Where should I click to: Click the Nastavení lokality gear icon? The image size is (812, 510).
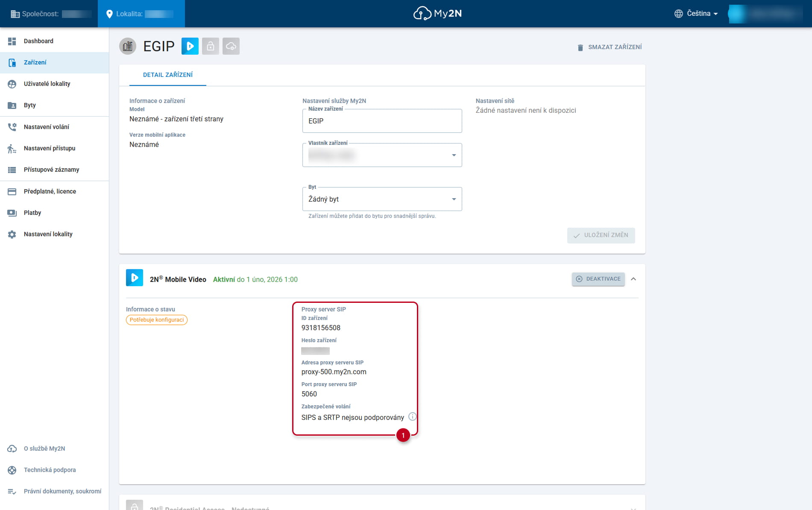[12, 234]
